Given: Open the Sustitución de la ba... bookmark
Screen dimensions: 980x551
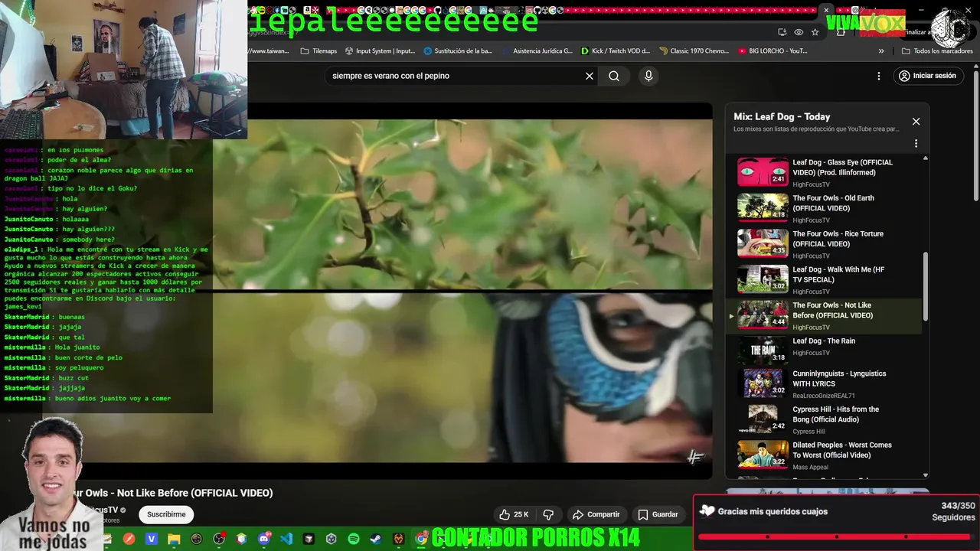Looking at the screenshot, I should (x=458, y=51).
